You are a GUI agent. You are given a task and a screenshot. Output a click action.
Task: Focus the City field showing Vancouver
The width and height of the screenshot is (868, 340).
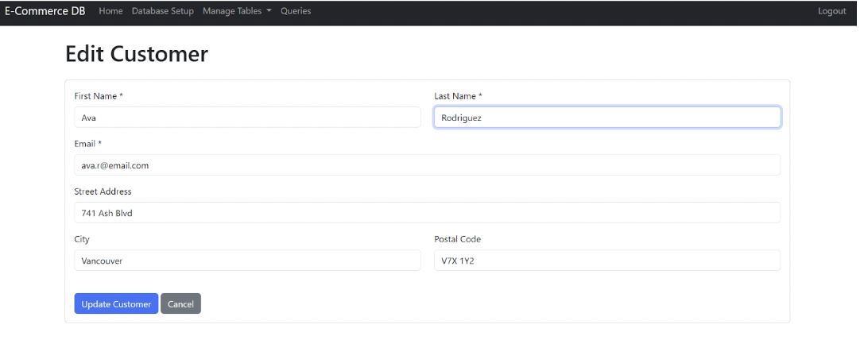click(x=247, y=261)
